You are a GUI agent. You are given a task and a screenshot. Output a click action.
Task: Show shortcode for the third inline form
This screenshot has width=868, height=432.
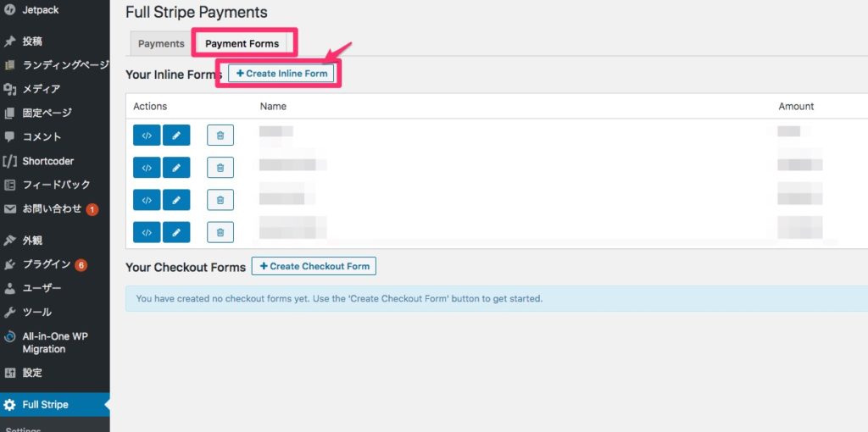click(147, 200)
